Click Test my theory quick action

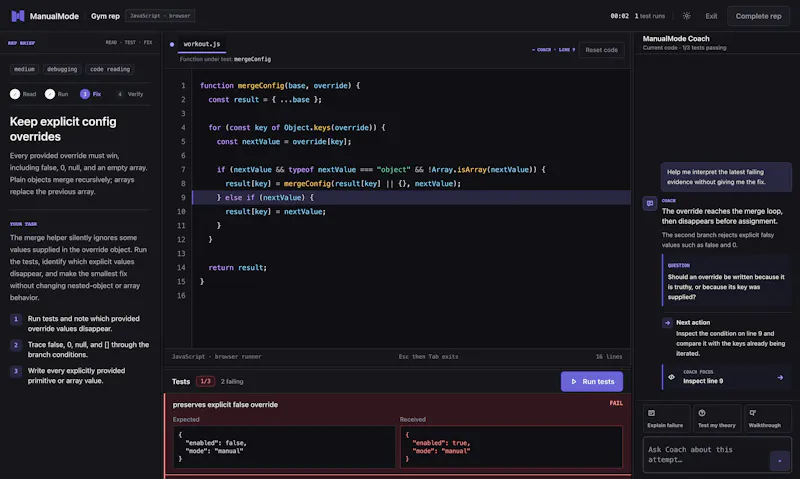(x=717, y=418)
